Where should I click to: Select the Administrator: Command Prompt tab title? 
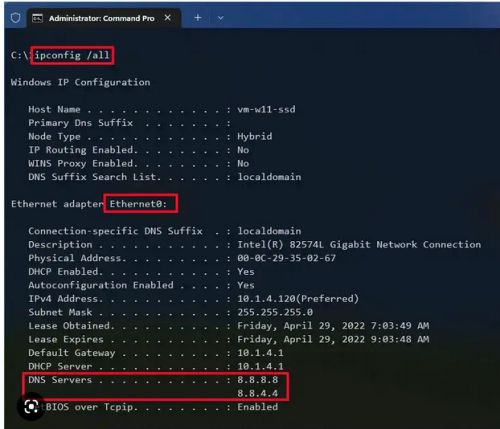point(102,18)
